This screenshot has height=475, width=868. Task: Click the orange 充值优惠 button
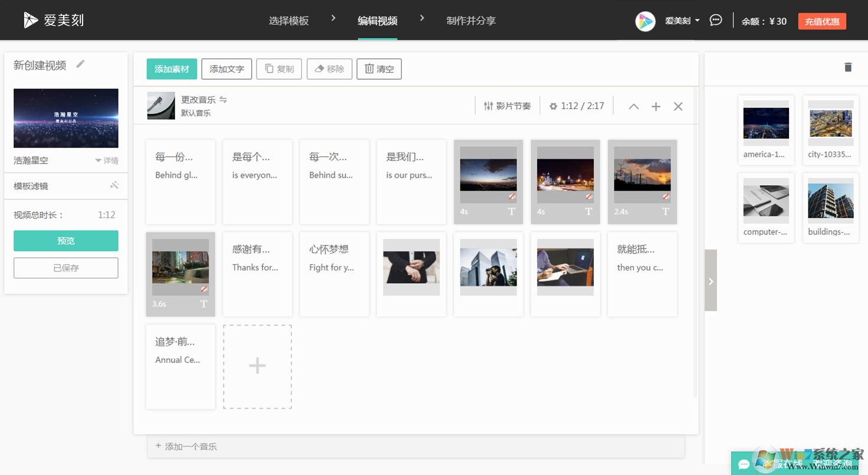(822, 21)
